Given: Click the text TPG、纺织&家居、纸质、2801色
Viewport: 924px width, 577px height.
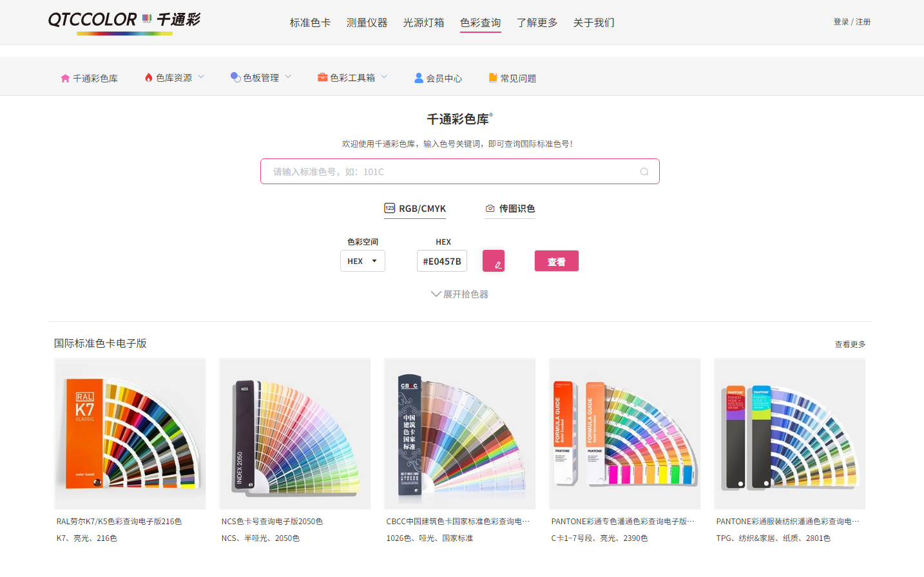Looking at the screenshot, I should pyautogui.click(x=773, y=538).
